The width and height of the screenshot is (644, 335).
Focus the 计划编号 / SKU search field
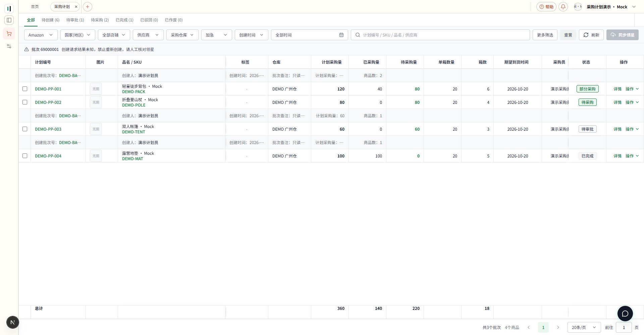click(x=440, y=35)
